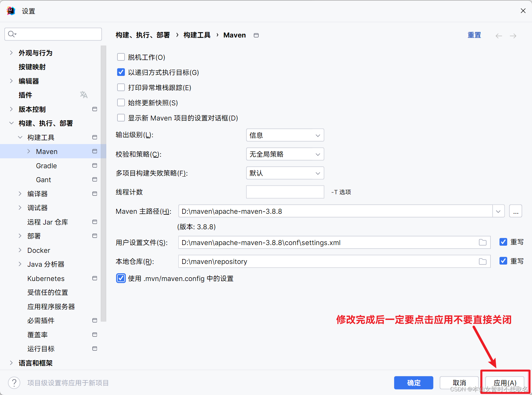Click the project-level icon beside Gradle
532x395 pixels.
point(95,165)
